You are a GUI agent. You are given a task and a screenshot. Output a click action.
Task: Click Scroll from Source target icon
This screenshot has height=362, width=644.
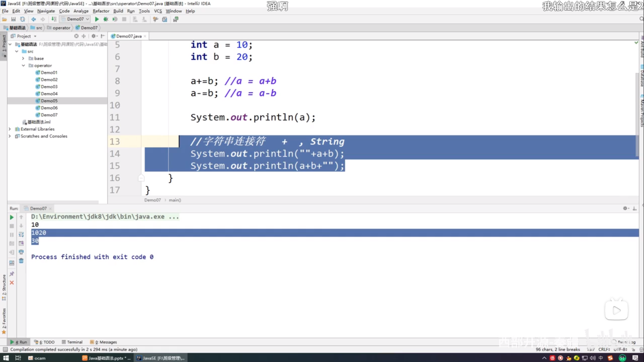(x=76, y=36)
